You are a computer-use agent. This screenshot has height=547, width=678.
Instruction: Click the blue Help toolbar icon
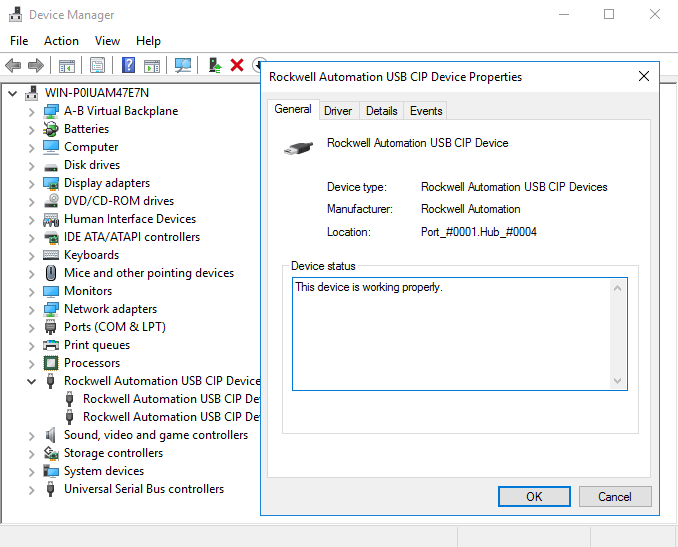point(128,65)
